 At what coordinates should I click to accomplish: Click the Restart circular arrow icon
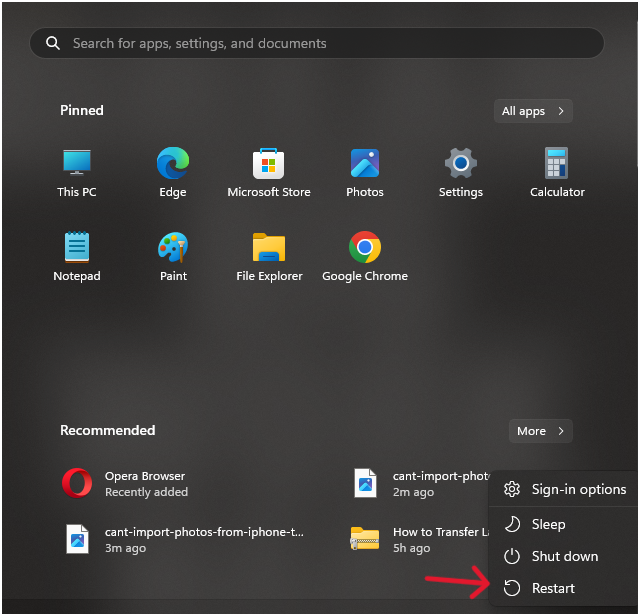point(512,588)
